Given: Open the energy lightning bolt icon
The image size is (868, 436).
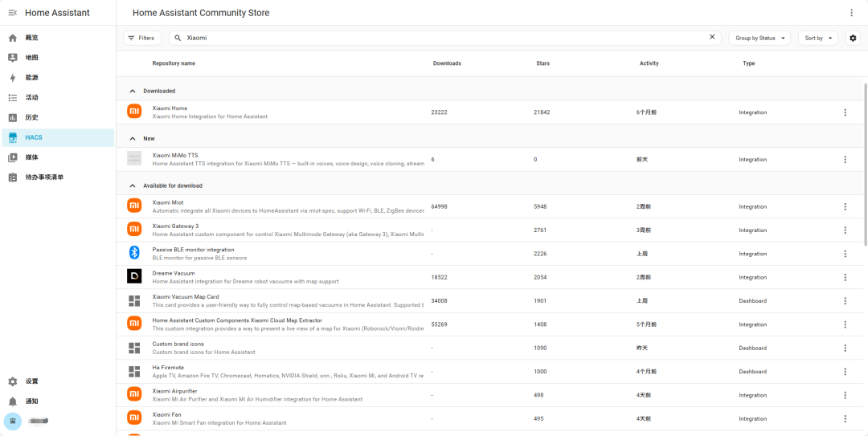Looking at the screenshot, I should (13, 77).
